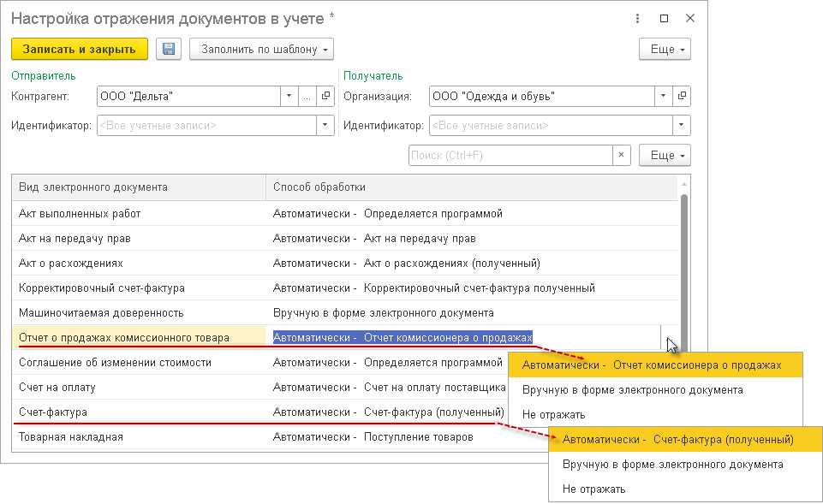Open the Организация record with the open icon

click(x=682, y=97)
